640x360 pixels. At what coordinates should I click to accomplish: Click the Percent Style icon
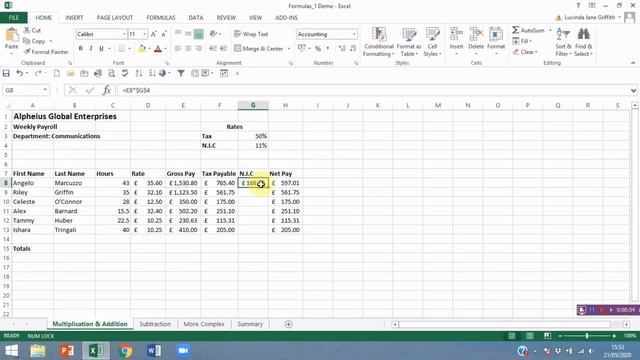(x=318, y=49)
